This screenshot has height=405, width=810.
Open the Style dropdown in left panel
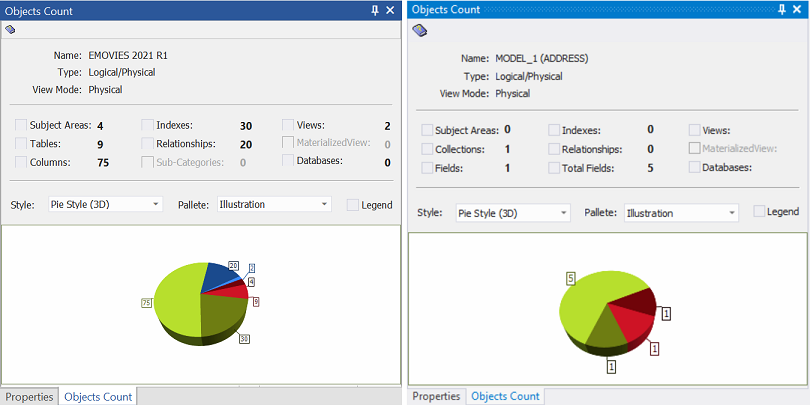[104, 204]
